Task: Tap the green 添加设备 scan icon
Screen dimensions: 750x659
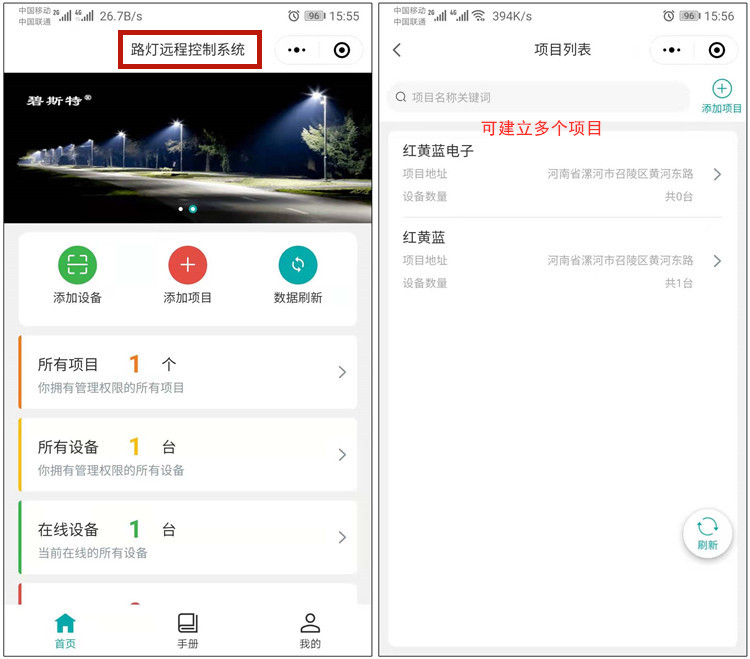Action: click(x=77, y=265)
